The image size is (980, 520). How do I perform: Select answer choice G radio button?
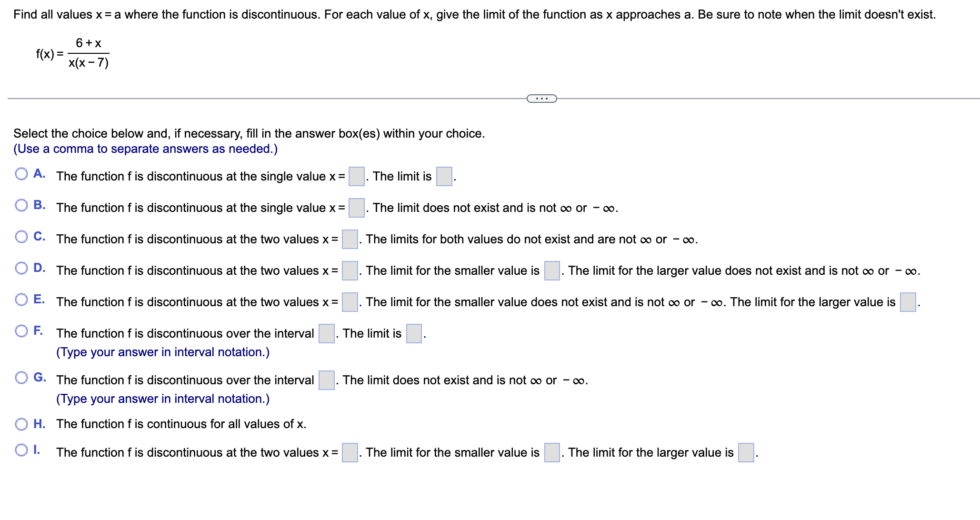21,377
